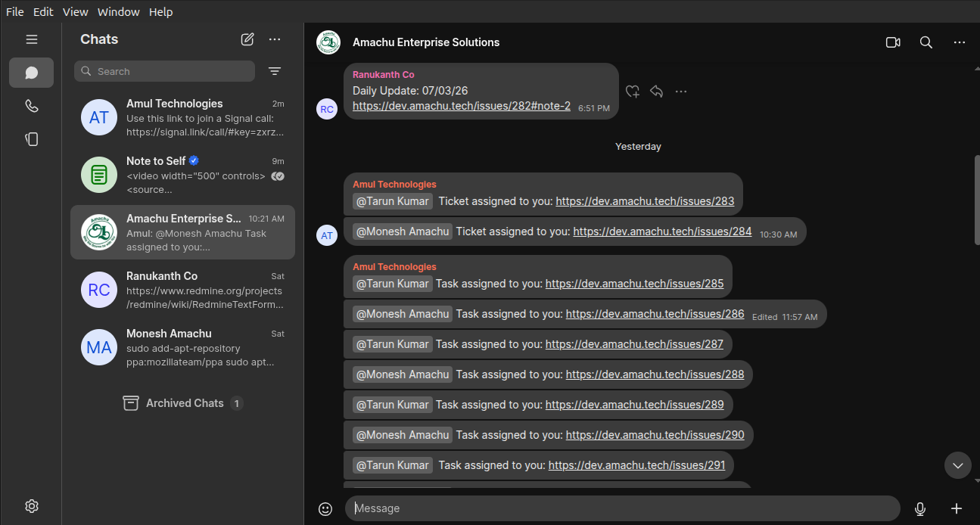The height and width of the screenshot is (525, 980).
Task: Collapse the sidebar with hamburger menu
Action: click(31, 39)
